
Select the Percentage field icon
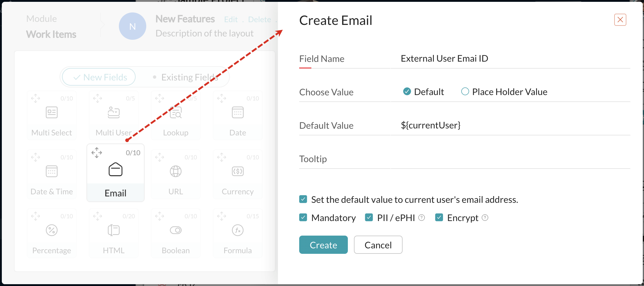point(52,230)
